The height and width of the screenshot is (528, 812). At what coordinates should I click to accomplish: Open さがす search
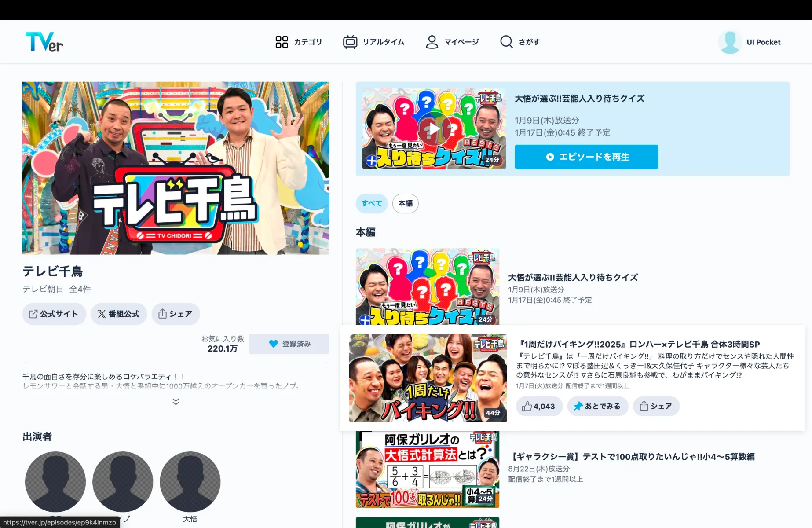[519, 42]
